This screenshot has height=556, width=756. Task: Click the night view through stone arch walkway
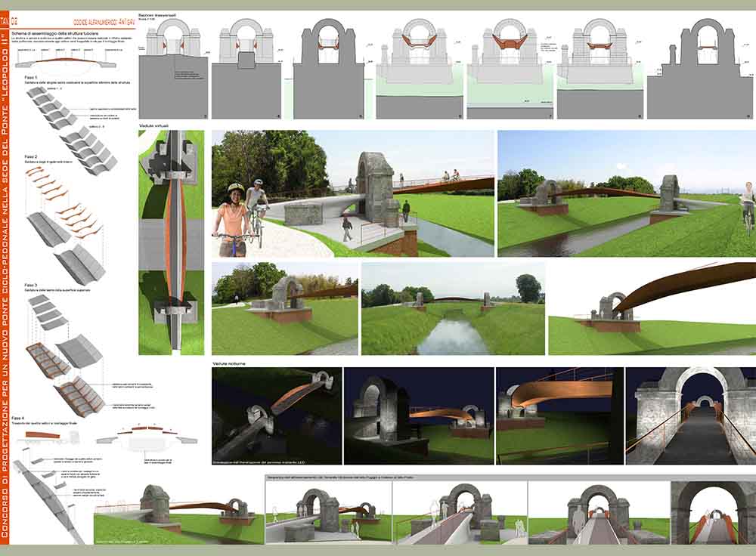coord(690,415)
